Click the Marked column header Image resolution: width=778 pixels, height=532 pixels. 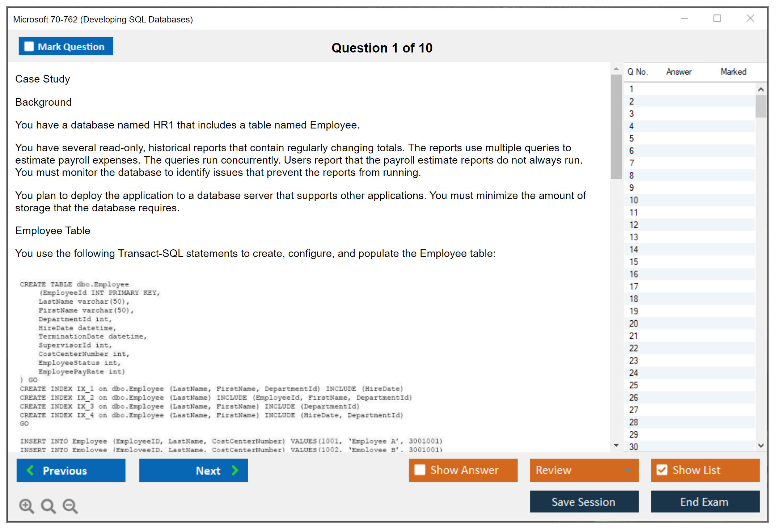[x=733, y=72]
